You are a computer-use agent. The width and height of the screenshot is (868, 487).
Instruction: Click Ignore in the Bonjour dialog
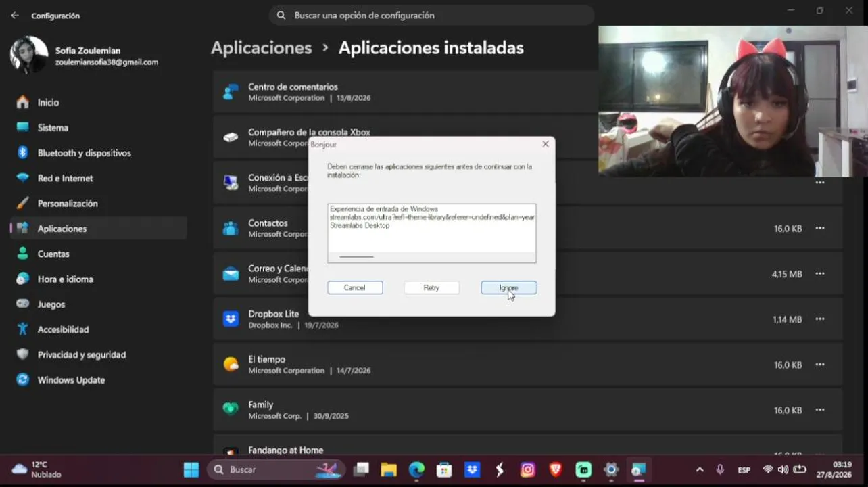[x=508, y=287]
